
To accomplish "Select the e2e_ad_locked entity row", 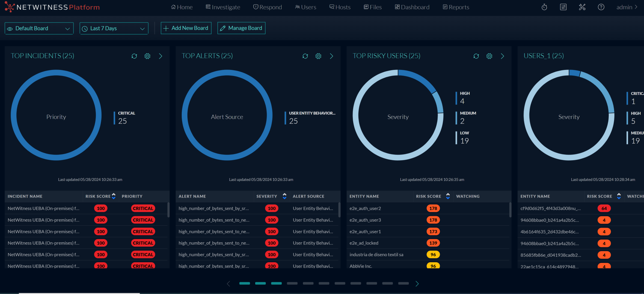I will click(428, 243).
